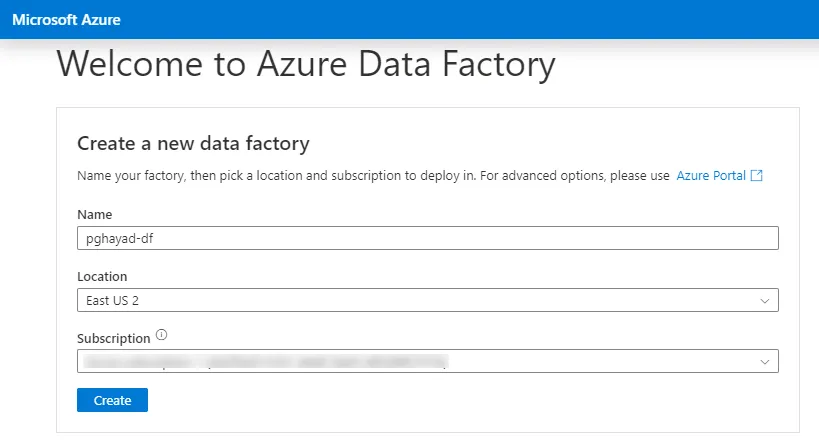Image resolution: width=819 pixels, height=442 pixels.
Task: Click the Location field label
Action: coord(102,277)
